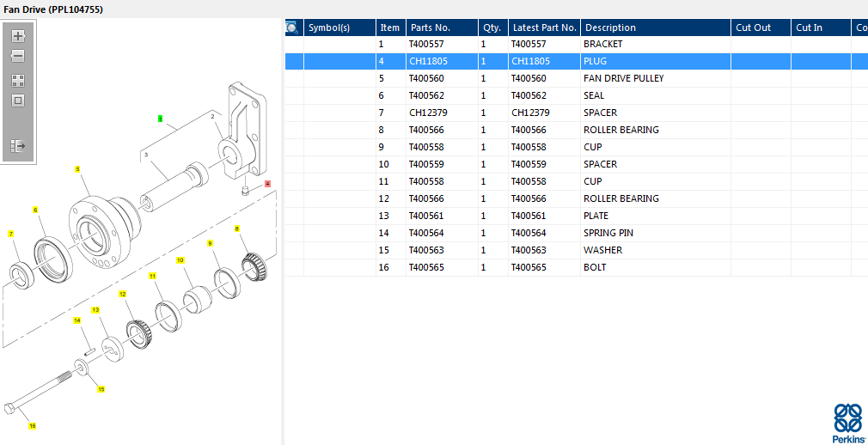868x445 pixels.
Task: Sort by Latest Part No. column header
Action: point(544,27)
